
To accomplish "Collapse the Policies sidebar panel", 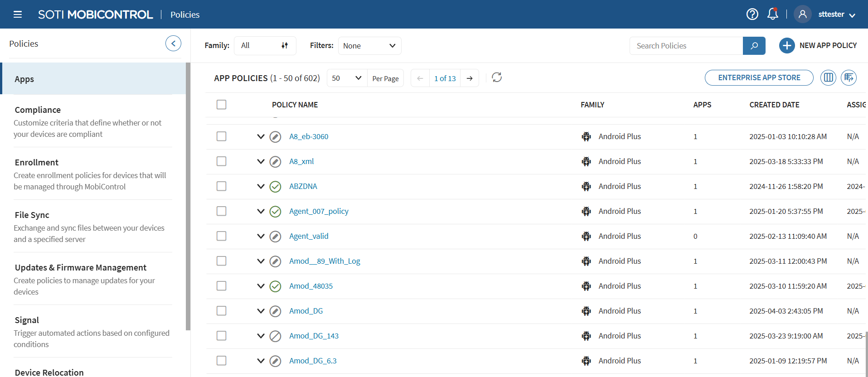I will point(173,43).
